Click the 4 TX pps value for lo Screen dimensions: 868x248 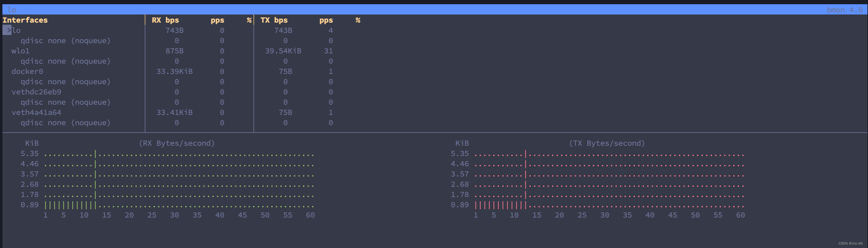[331, 30]
